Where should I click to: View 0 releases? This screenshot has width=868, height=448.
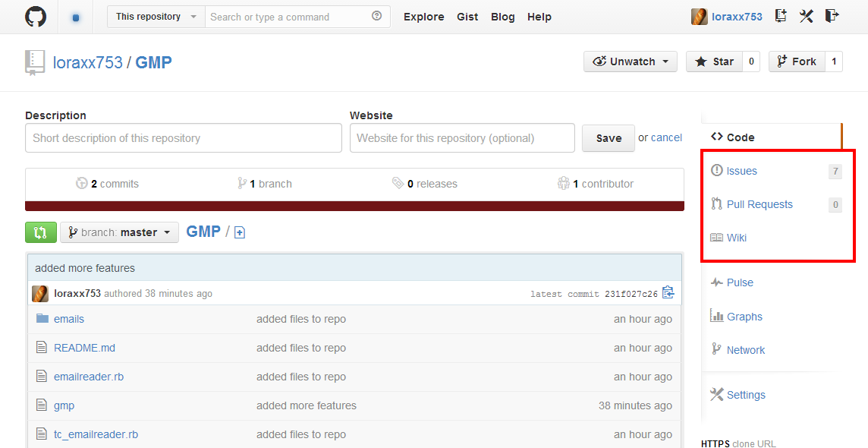tap(425, 183)
